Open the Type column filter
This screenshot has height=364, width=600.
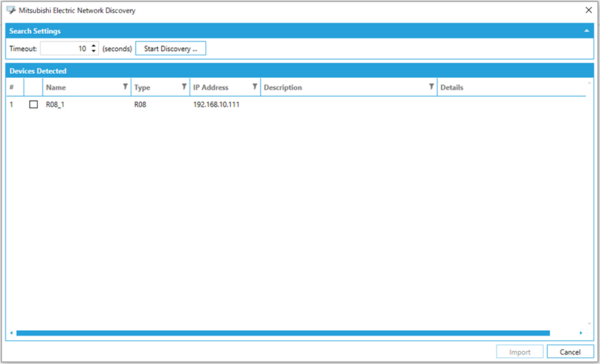point(184,87)
